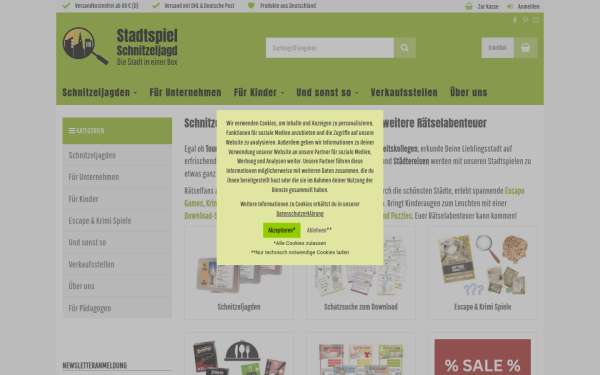Open the shopping basket icon

pos(525,48)
